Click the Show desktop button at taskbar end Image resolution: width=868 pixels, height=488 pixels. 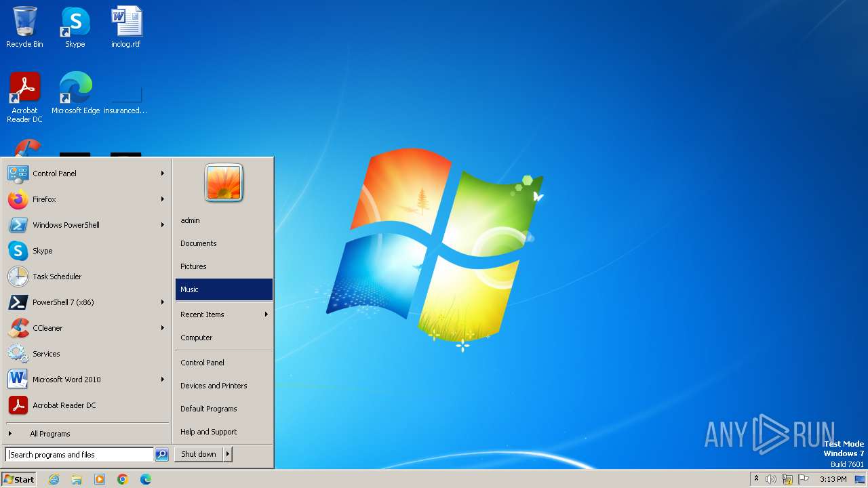point(860,479)
